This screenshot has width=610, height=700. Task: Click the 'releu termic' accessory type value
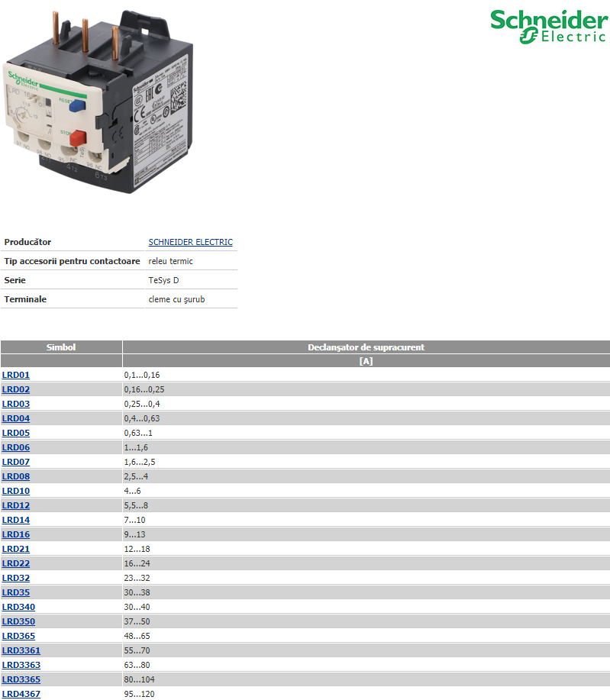point(170,261)
